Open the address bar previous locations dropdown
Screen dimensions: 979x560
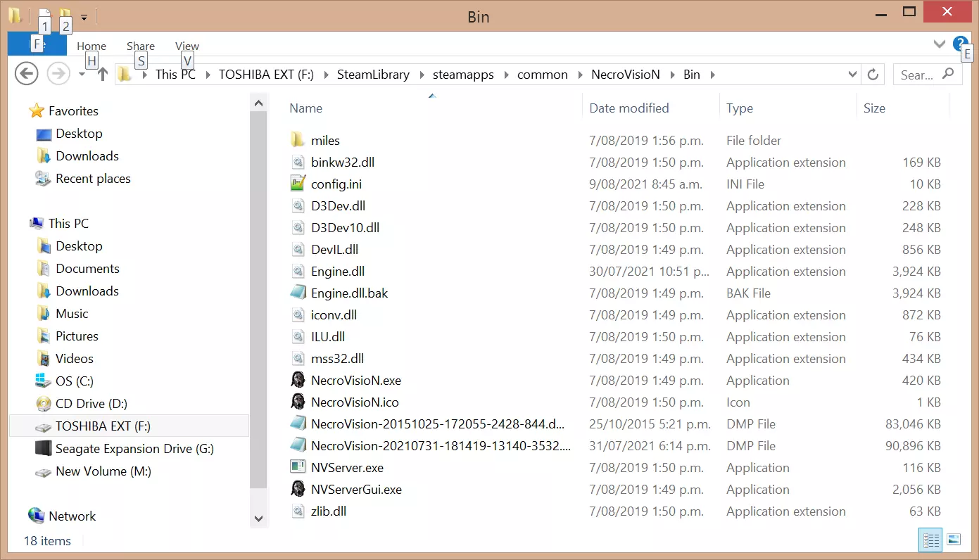tap(852, 75)
